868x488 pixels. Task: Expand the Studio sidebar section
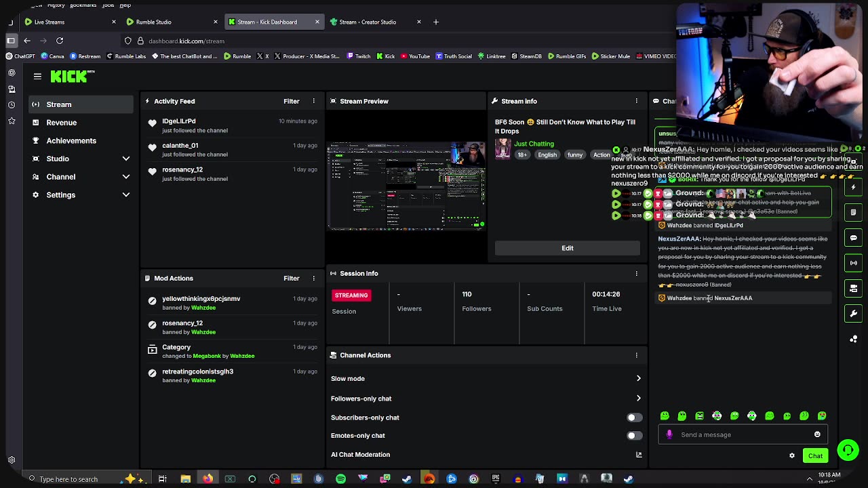click(81, 159)
